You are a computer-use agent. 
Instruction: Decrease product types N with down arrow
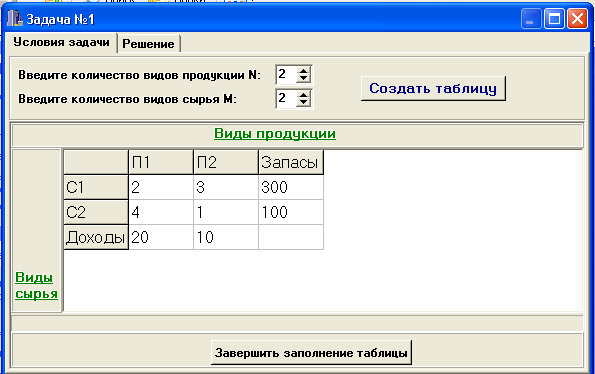pyautogui.click(x=303, y=79)
